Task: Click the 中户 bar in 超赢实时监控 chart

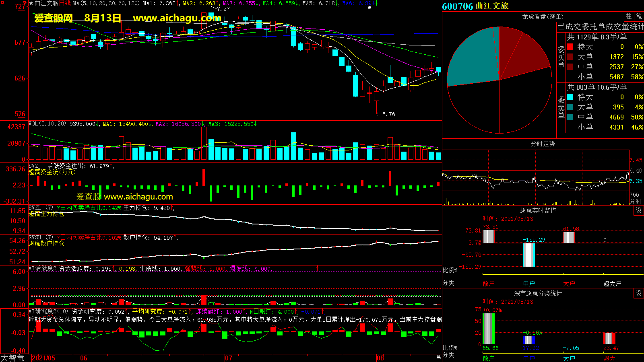Action: [x=528, y=255]
